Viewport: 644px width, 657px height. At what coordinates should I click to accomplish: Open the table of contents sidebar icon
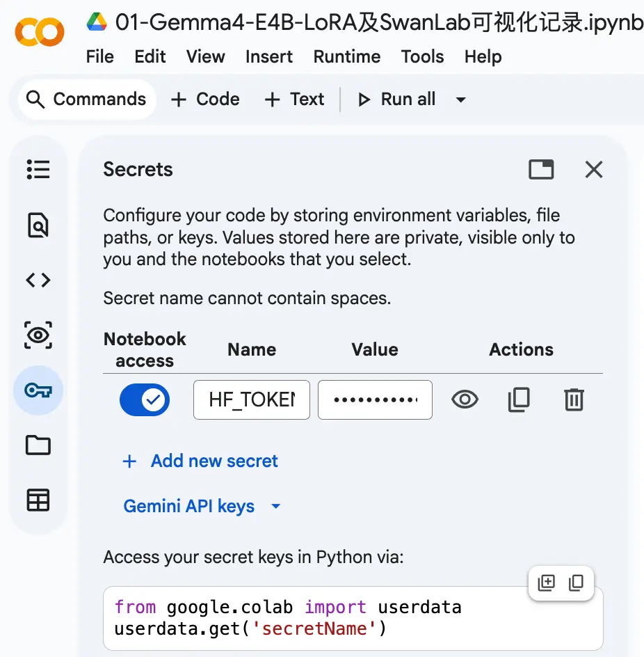38,170
